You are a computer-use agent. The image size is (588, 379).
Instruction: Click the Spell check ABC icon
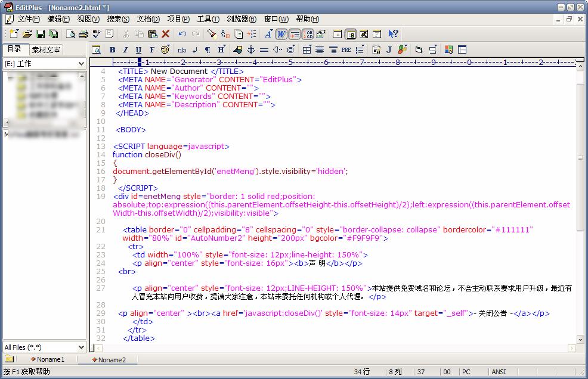96,34
